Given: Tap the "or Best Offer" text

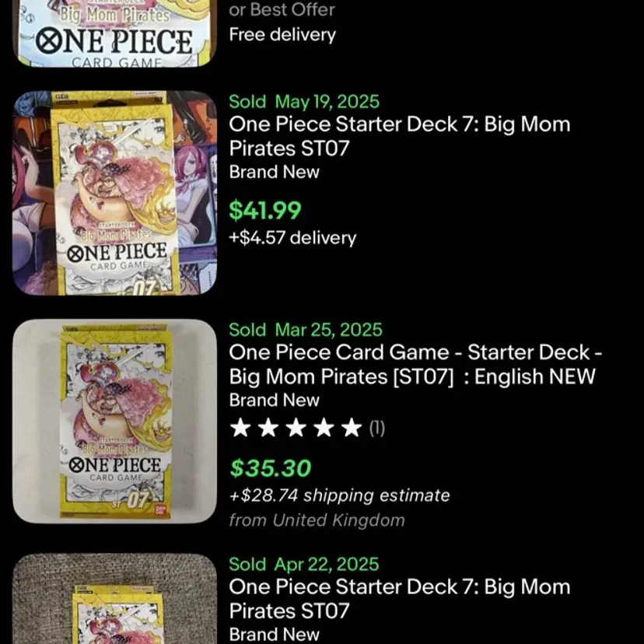Looking at the screenshot, I should [x=282, y=10].
